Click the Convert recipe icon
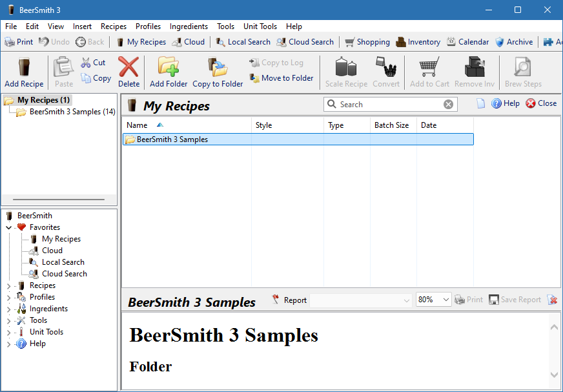 pyautogui.click(x=386, y=67)
